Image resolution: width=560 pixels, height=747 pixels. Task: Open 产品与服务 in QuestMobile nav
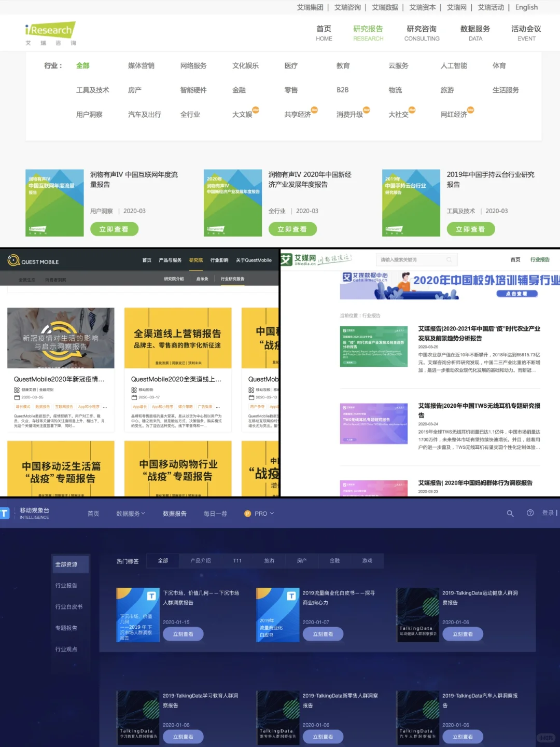(170, 260)
